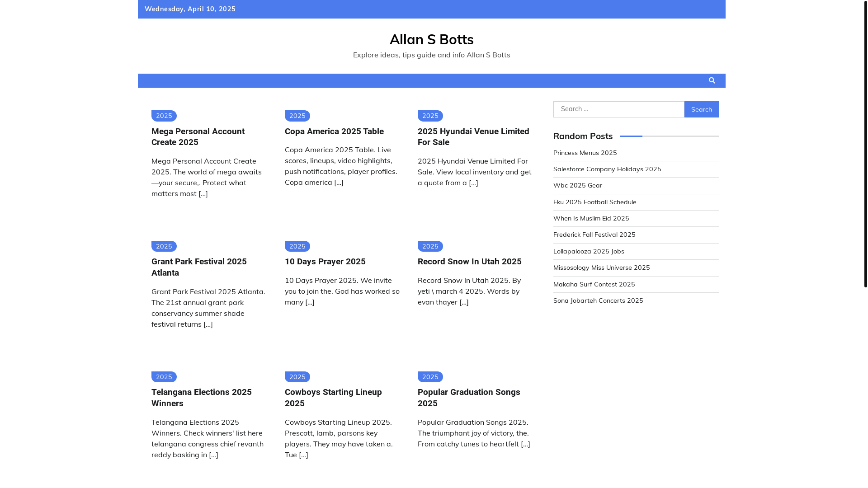This screenshot has width=868, height=488.
Task: Open Cowboys Starting Lineup 2025 post
Action: point(333,398)
